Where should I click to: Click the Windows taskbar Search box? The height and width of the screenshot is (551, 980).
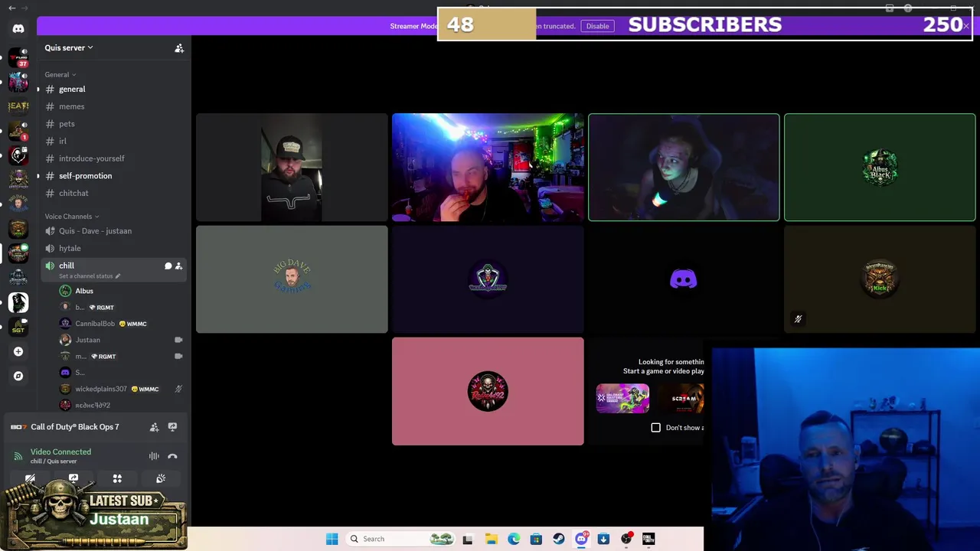(x=398, y=539)
